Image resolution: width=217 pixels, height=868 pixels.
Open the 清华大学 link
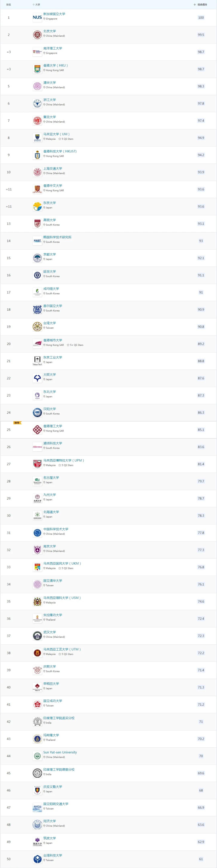[49, 83]
